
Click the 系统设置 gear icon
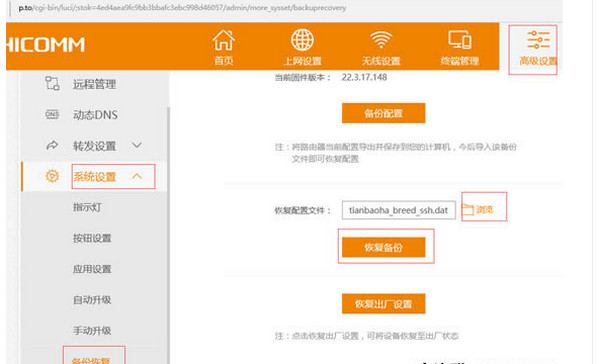52,176
